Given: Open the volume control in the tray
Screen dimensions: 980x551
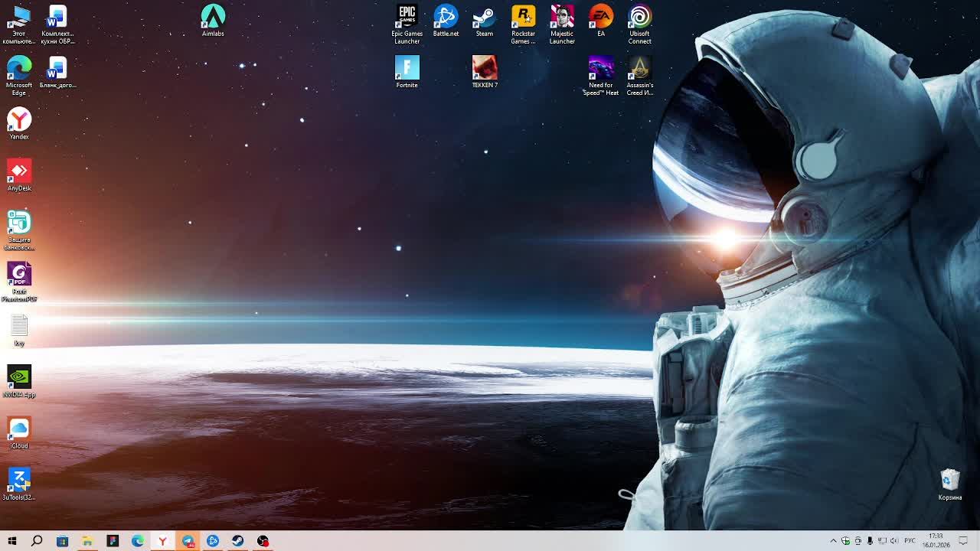Looking at the screenshot, I should point(894,541).
